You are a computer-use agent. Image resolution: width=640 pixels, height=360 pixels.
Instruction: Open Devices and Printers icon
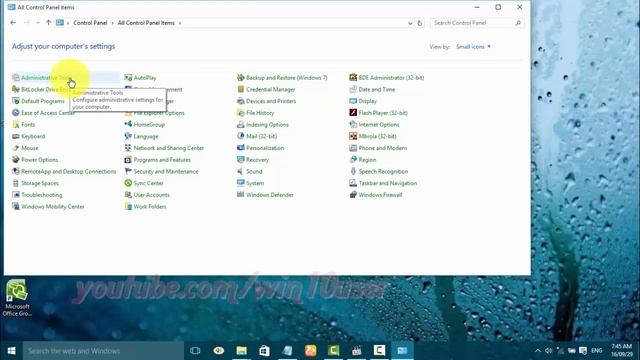(x=240, y=101)
